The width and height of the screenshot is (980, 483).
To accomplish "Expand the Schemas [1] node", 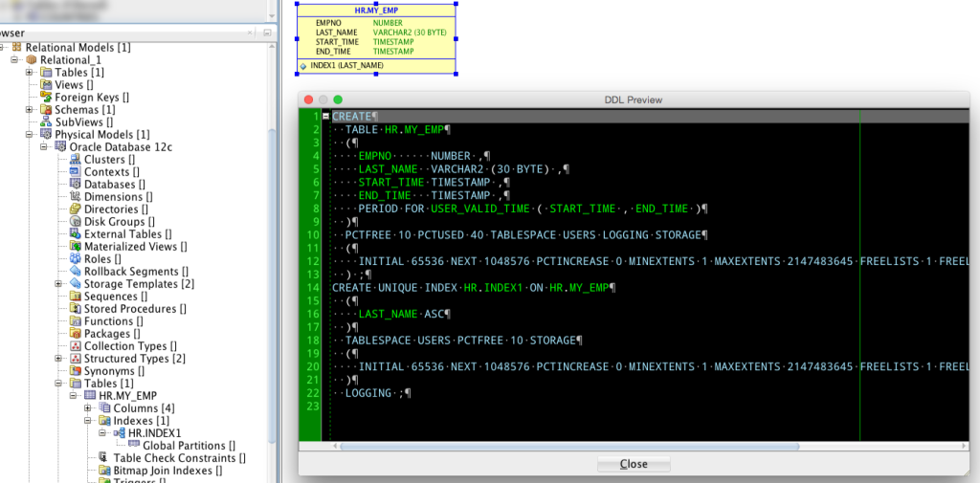I will [29, 110].
